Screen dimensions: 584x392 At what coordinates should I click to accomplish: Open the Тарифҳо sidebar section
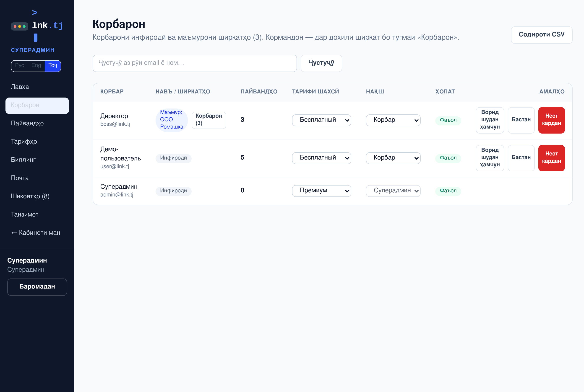coord(37,142)
